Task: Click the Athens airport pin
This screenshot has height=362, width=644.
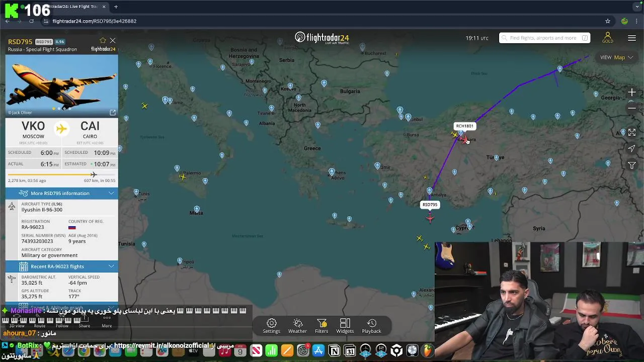Action: tap(331, 172)
